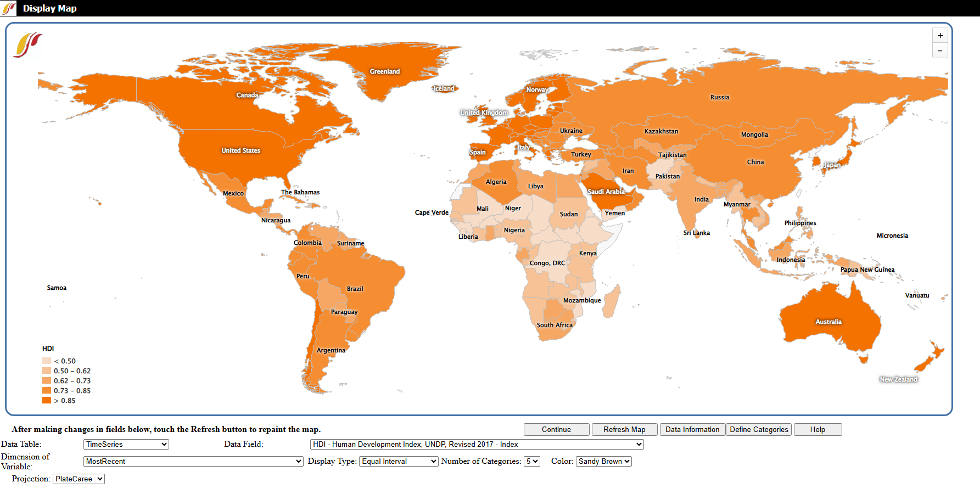Click the map zoom out minus button

click(x=940, y=51)
